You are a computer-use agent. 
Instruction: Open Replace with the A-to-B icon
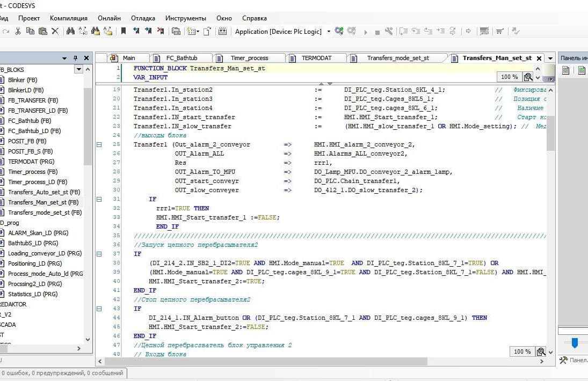tap(83, 32)
